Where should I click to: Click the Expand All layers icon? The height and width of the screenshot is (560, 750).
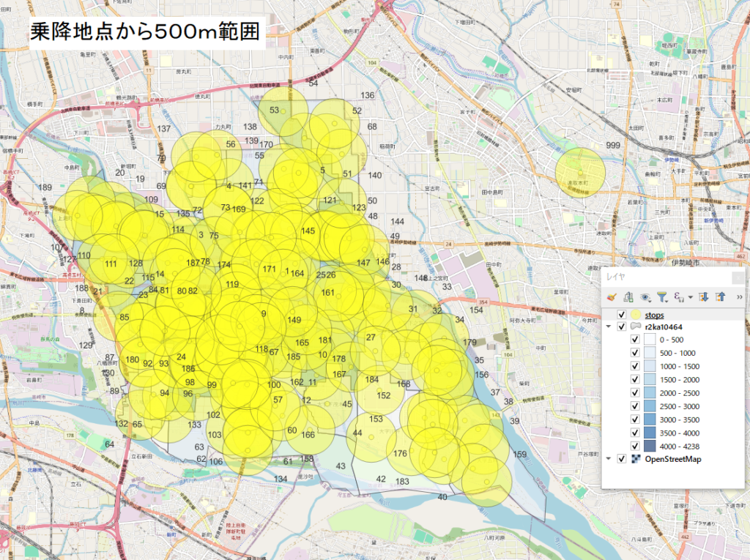click(703, 297)
